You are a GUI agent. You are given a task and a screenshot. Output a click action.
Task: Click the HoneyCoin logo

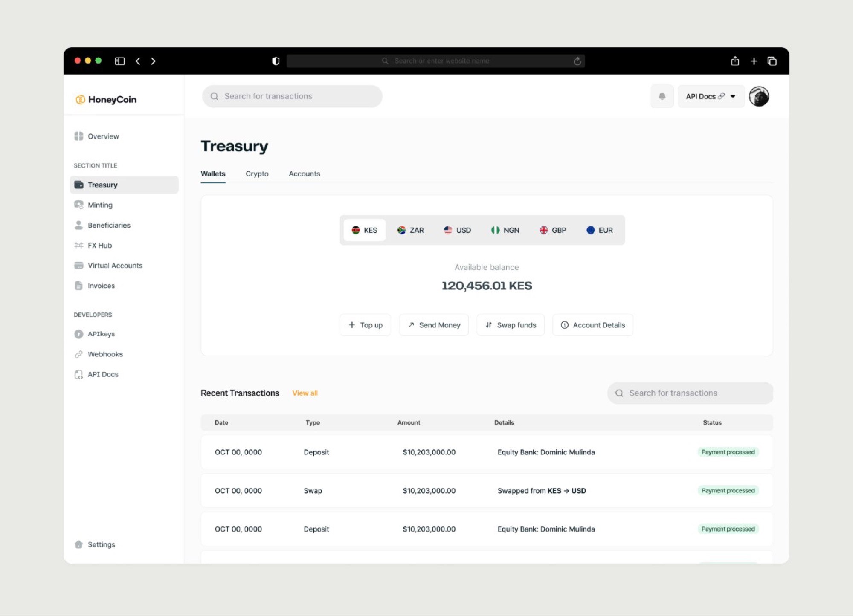(106, 100)
